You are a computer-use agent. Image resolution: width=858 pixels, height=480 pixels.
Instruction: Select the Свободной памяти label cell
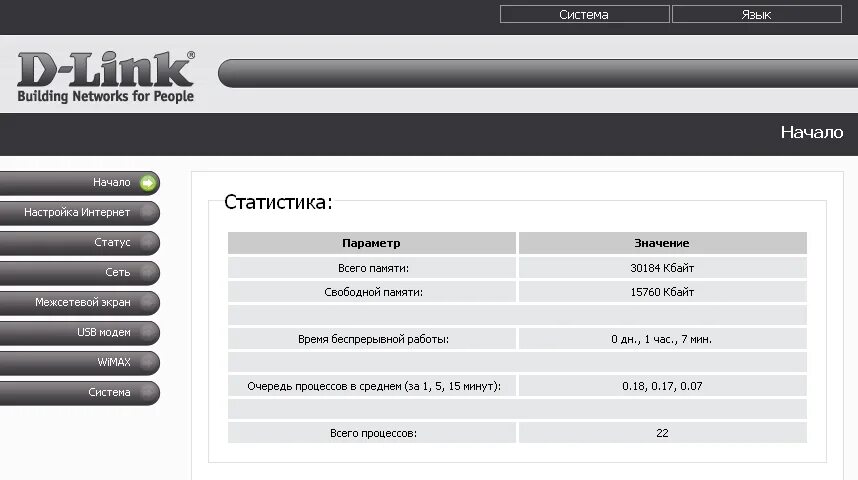pyautogui.click(x=372, y=292)
